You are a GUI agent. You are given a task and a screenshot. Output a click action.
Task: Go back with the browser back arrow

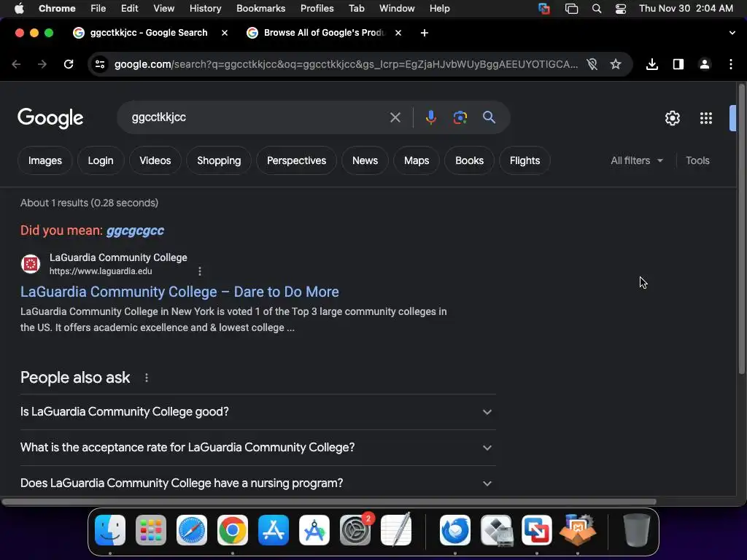pos(16,64)
